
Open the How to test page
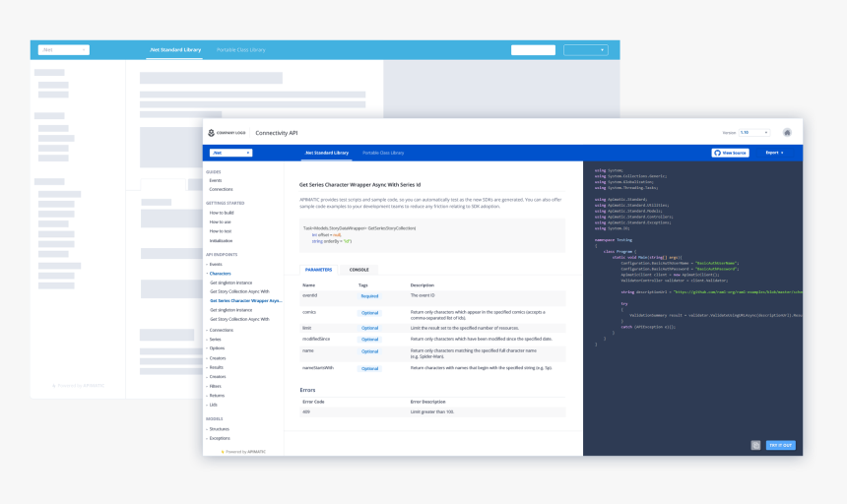pyautogui.click(x=221, y=231)
